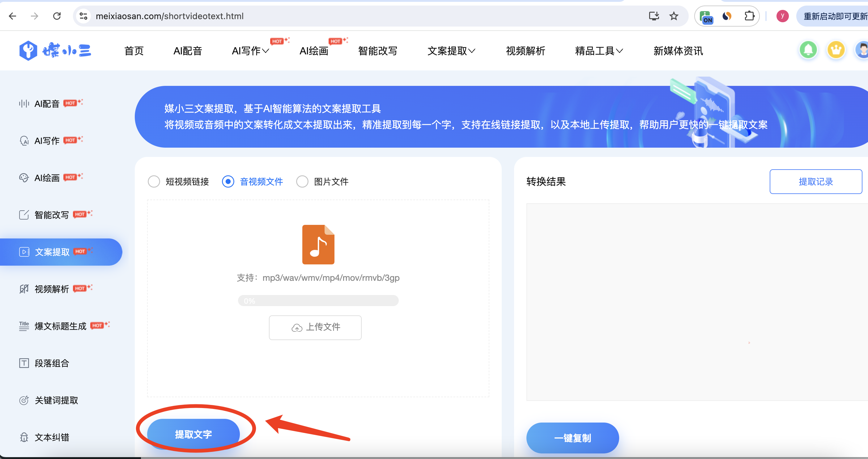
Task: Open 新媒体资讯 in top navigation
Action: (x=678, y=51)
